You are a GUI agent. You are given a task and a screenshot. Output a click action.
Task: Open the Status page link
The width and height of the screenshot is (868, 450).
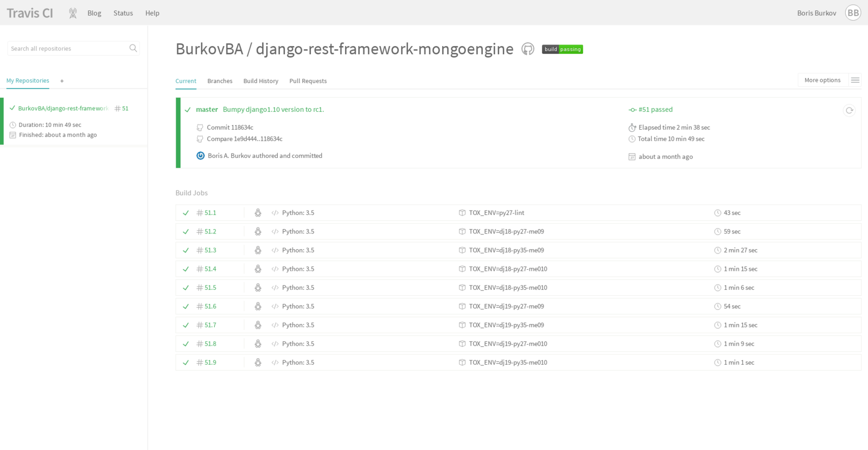(123, 13)
